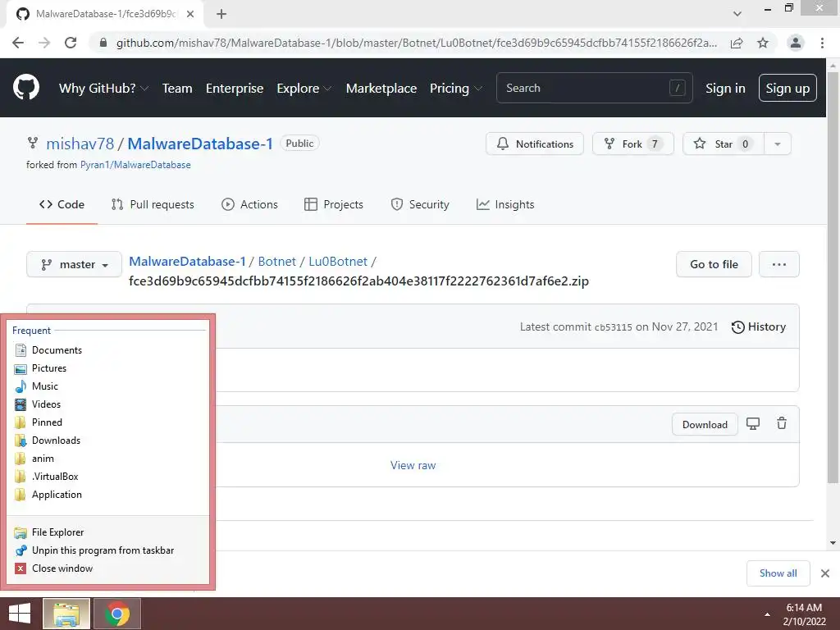Click Show all downloads button
Screen dimensions: 840x630
point(778,573)
